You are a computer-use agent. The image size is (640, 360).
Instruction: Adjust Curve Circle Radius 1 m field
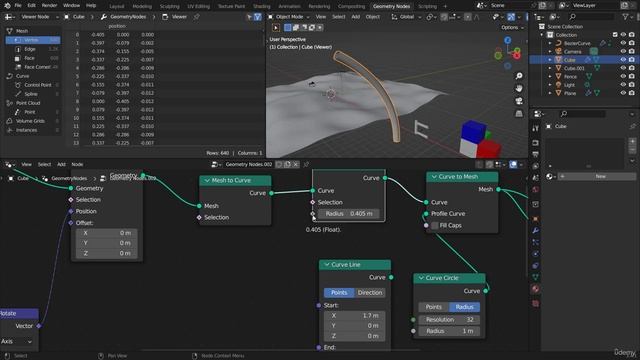(449, 331)
